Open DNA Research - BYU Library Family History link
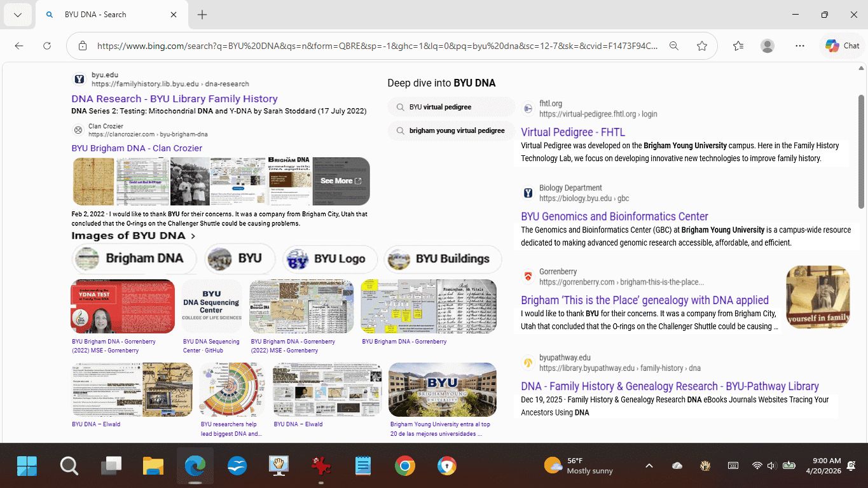 pyautogui.click(x=174, y=99)
